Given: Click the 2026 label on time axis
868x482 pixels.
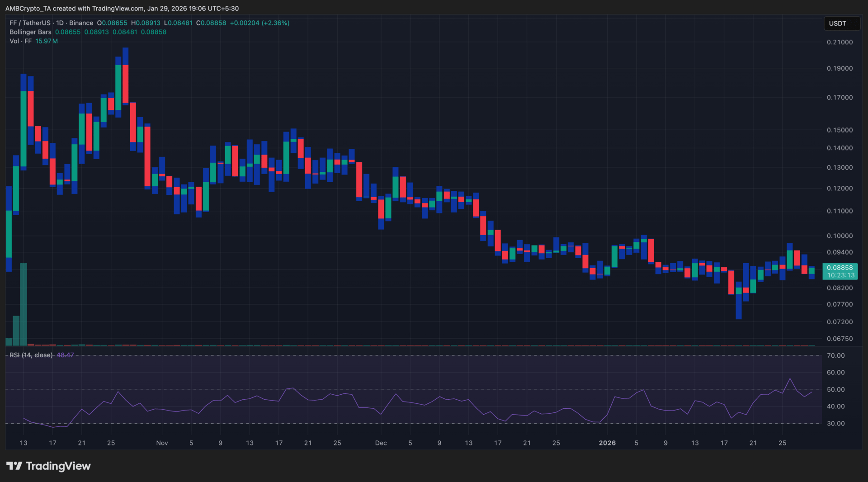Looking at the screenshot, I should tap(607, 443).
